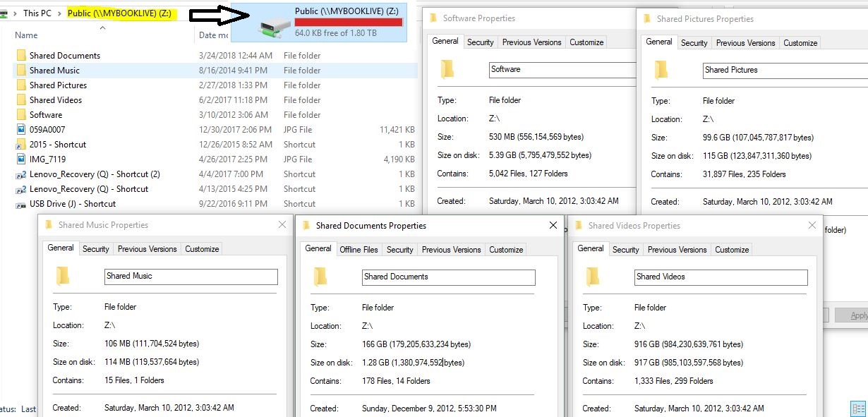The height and width of the screenshot is (417, 868).
Task: Select the Software folder icon in file list
Action: [x=21, y=114]
